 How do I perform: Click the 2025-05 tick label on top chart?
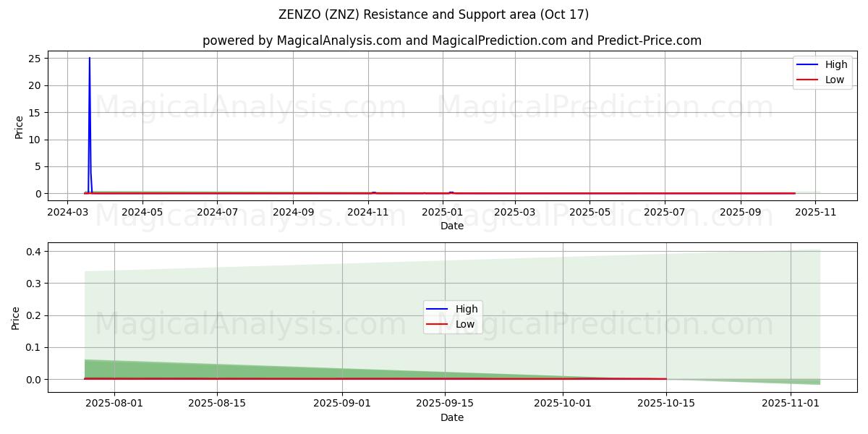tap(590, 212)
